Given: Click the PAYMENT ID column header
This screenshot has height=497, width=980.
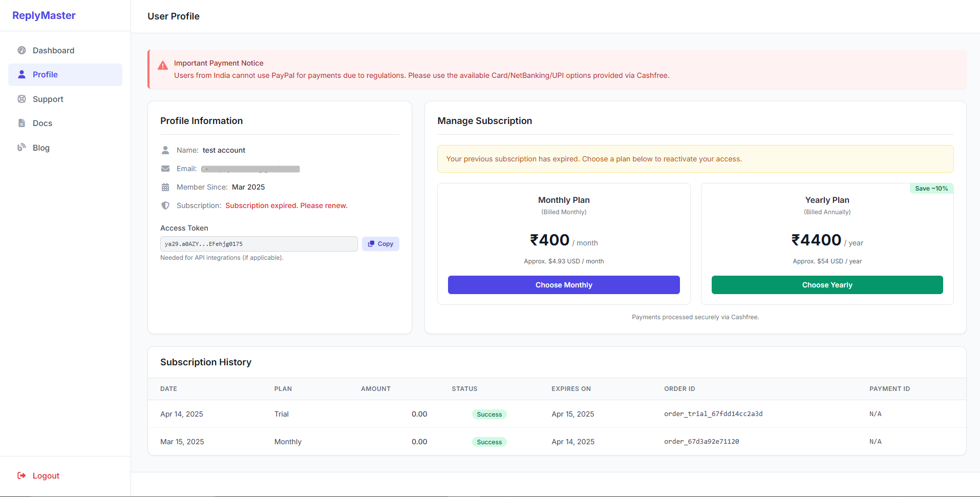Looking at the screenshot, I should coord(889,389).
